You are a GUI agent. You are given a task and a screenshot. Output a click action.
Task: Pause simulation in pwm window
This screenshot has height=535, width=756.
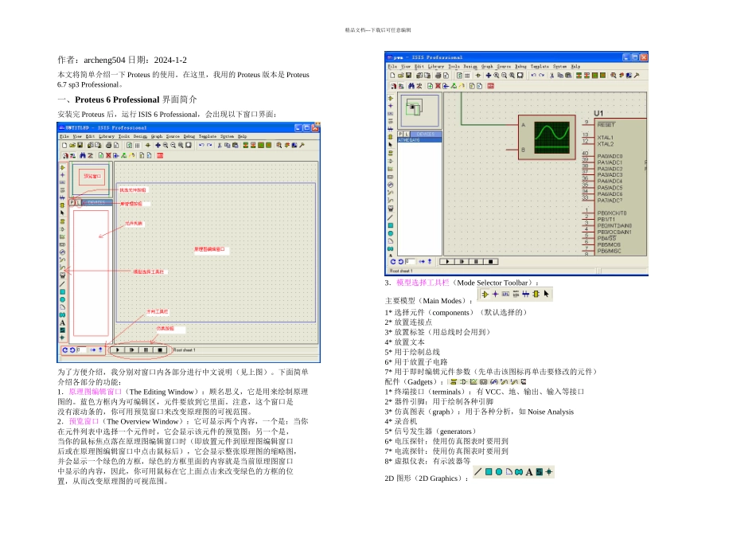click(476, 261)
